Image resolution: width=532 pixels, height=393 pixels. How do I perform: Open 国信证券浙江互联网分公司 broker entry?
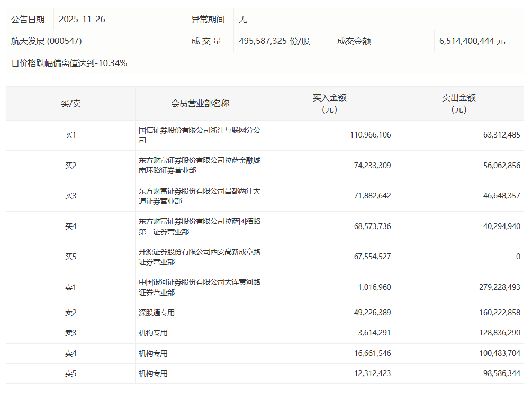point(199,135)
